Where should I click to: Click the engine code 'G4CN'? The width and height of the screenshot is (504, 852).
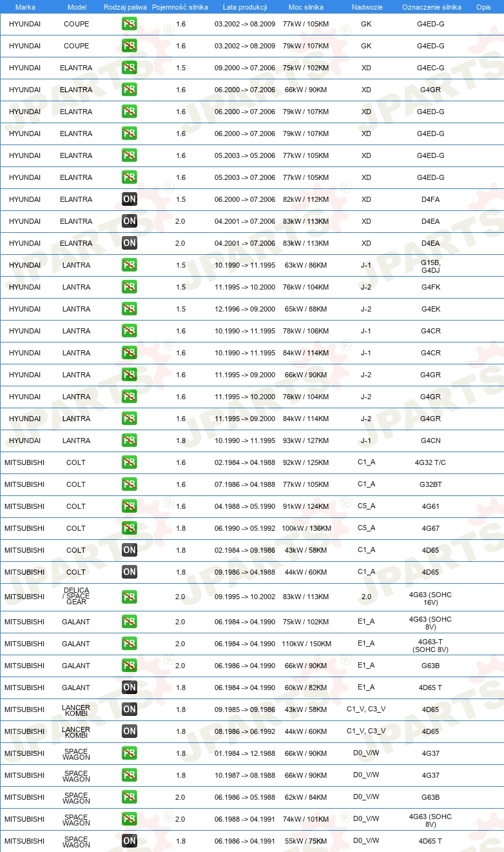pos(431,441)
